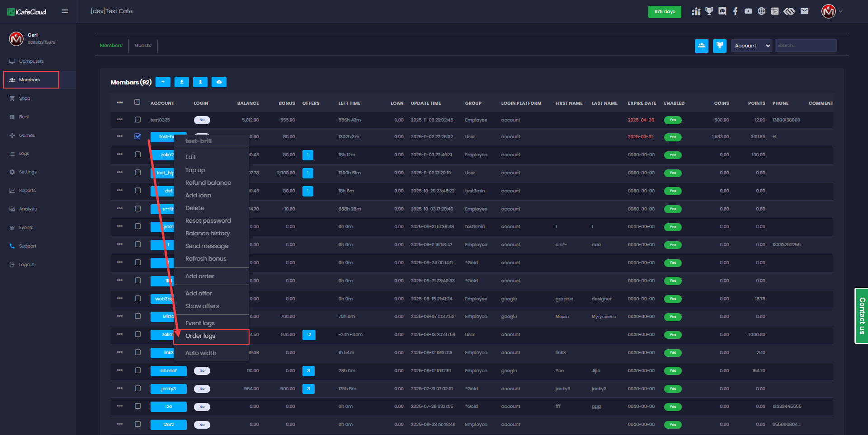Expand the user avatar profile menu
Viewport: 868px width, 435px height.
click(x=831, y=11)
